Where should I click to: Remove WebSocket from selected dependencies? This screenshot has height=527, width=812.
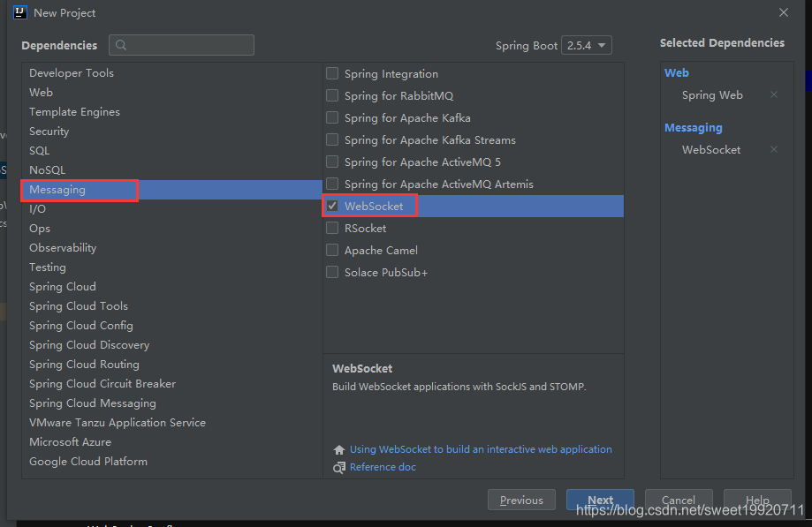pos(774,149)
